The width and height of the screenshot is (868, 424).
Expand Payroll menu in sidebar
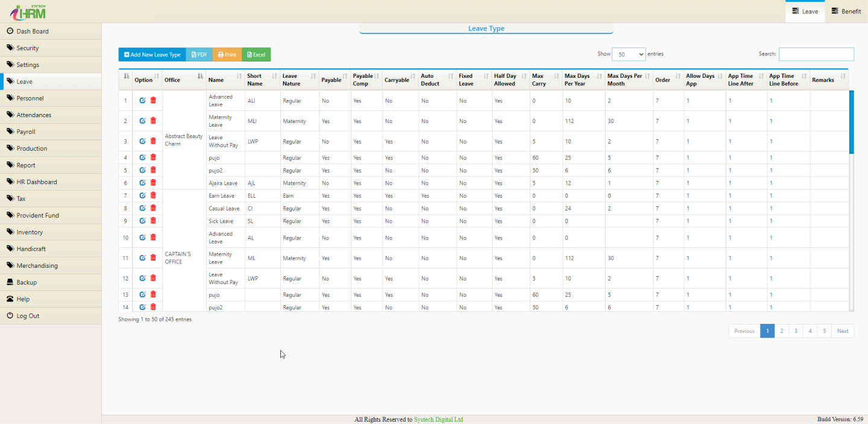coord(26,131)
